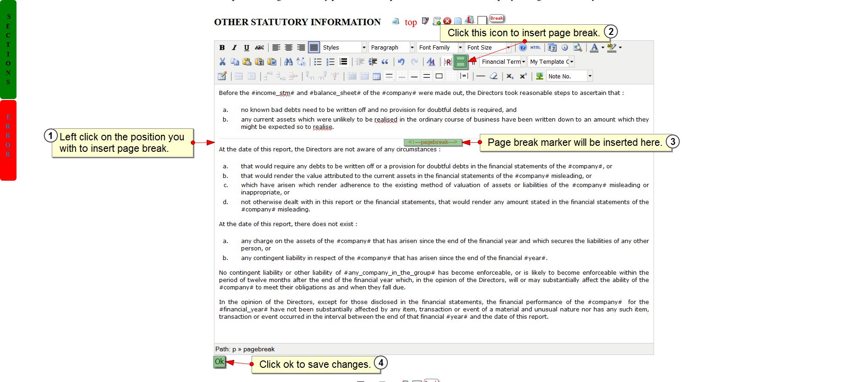Click Ok to save changes
Screen dimensions: 868x382
pyautogui.click(x=220, y=362)
